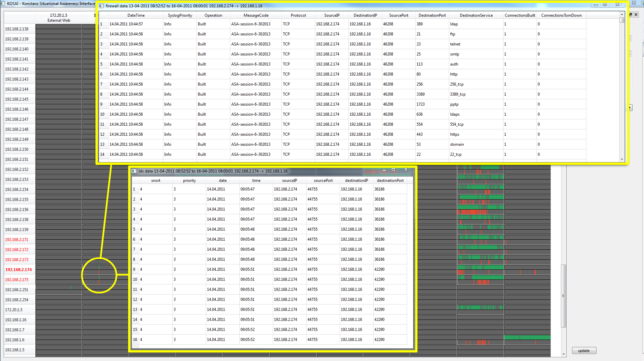Open the combo box dropdown in side panel
The height and width of the screenshot is (361, 644).
coord(631,108)
